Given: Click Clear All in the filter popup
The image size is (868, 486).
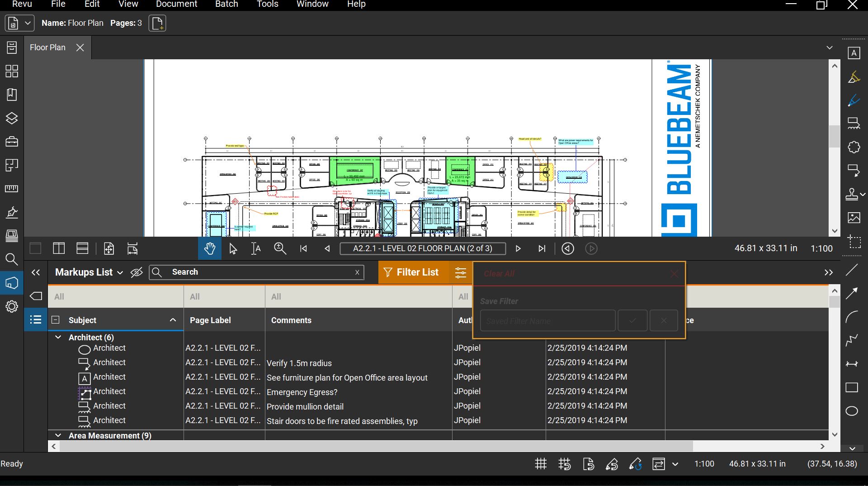Looking at the screenshot, I should (x=499, y=273).
